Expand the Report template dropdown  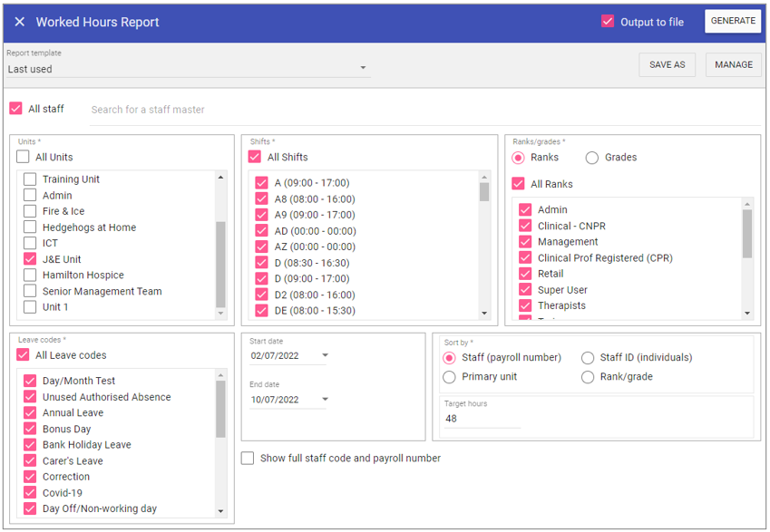coord(363,69)
